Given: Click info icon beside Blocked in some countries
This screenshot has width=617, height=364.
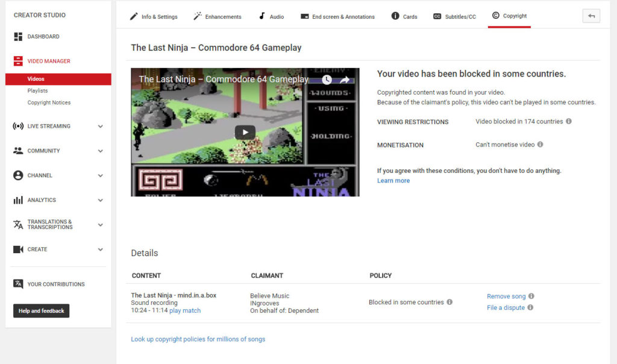Looking at the screenshot, I should [449, 302].
